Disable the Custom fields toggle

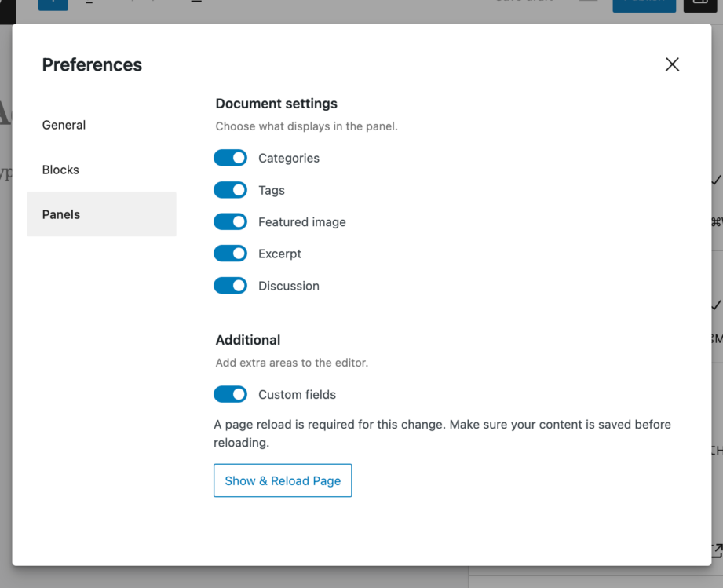pos(230,394)
